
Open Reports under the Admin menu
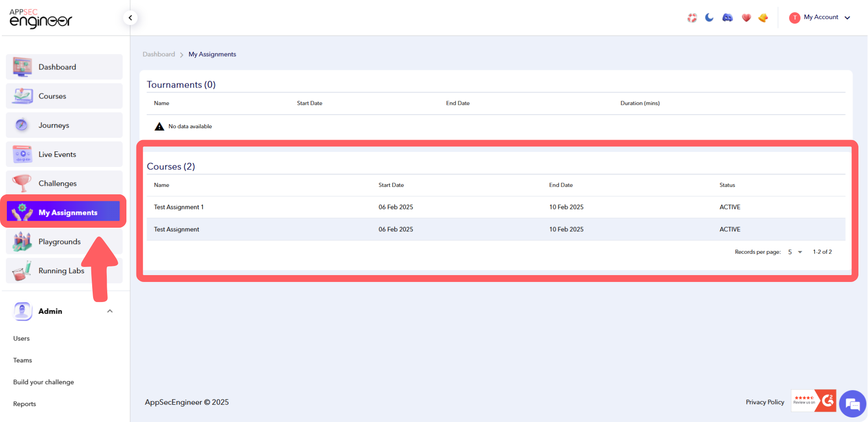point(24,403)
